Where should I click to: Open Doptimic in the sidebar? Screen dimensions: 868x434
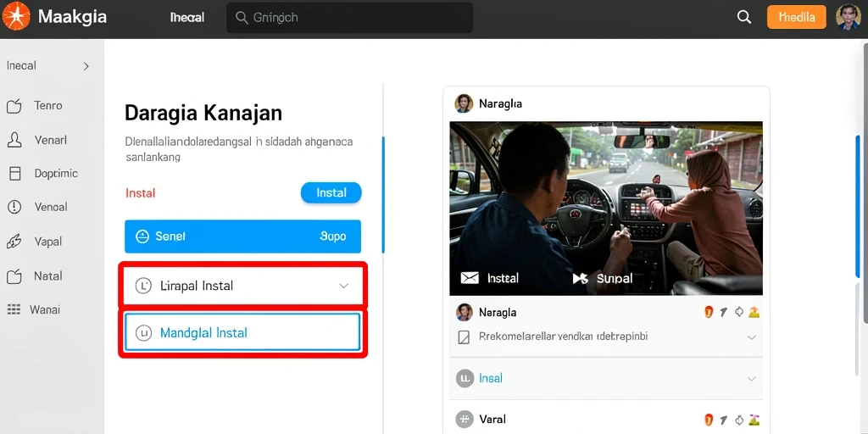pos(56,173)
